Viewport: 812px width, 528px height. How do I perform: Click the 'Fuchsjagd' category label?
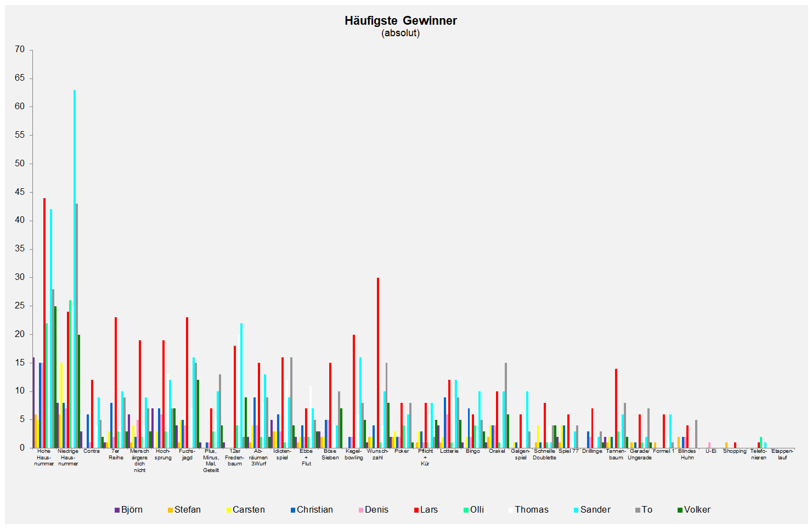coord(187,454)
